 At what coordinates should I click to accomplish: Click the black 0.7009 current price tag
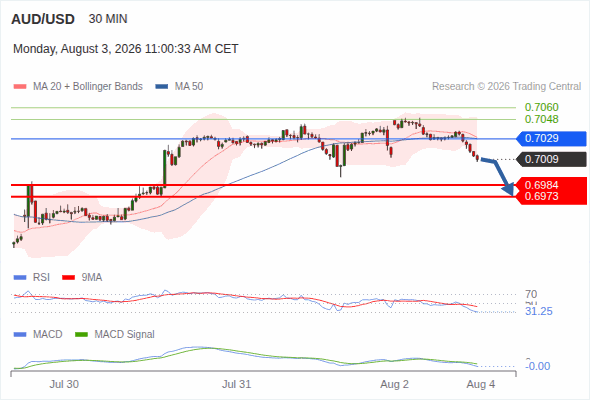[551, 159]
